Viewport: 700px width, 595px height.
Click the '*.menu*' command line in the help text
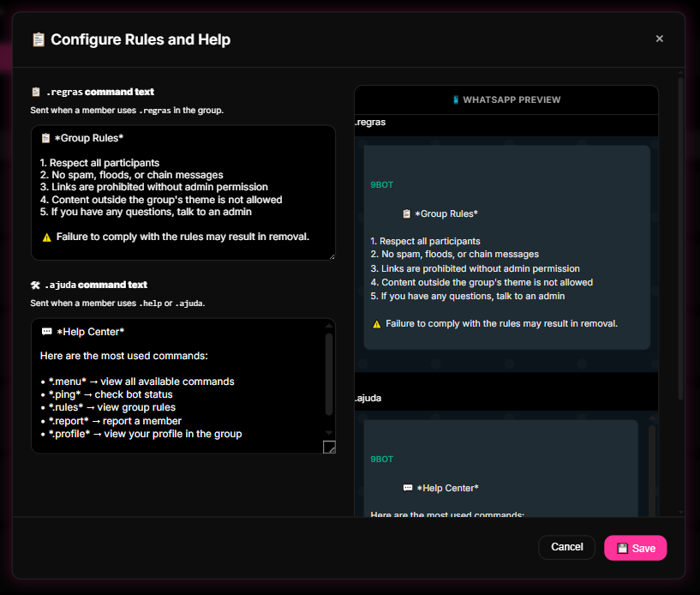pos(137,382)
